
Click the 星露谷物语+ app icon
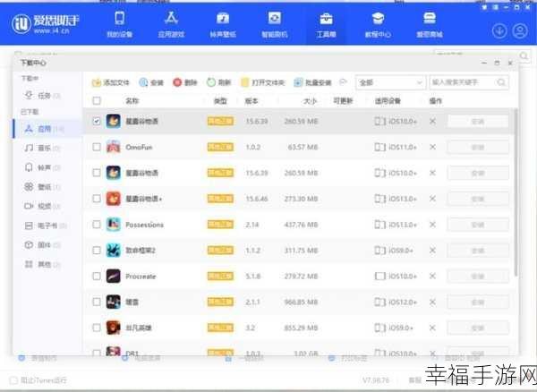[113, 199]
